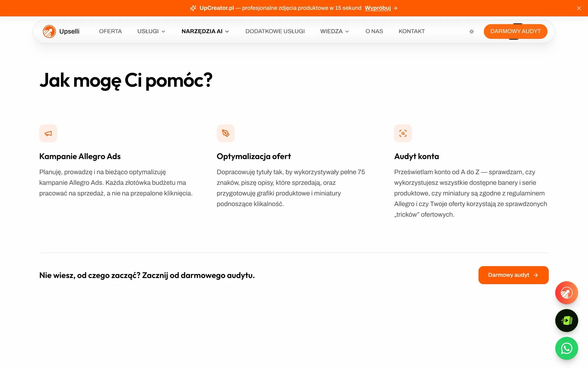Click the DARMOWY AUDYT navbar button
The width and height of the screenshot is (588, 368).
[x=515, y=32]
